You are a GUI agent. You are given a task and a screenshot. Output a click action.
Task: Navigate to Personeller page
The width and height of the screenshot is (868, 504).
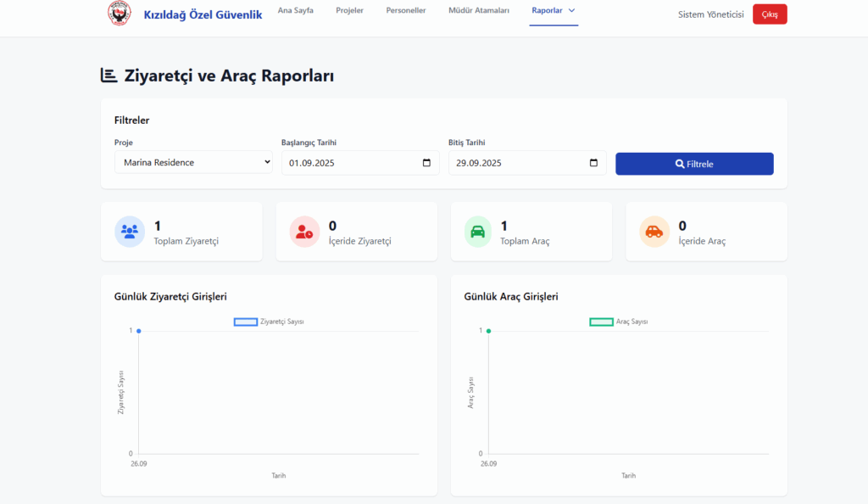[x=406, y=11]
